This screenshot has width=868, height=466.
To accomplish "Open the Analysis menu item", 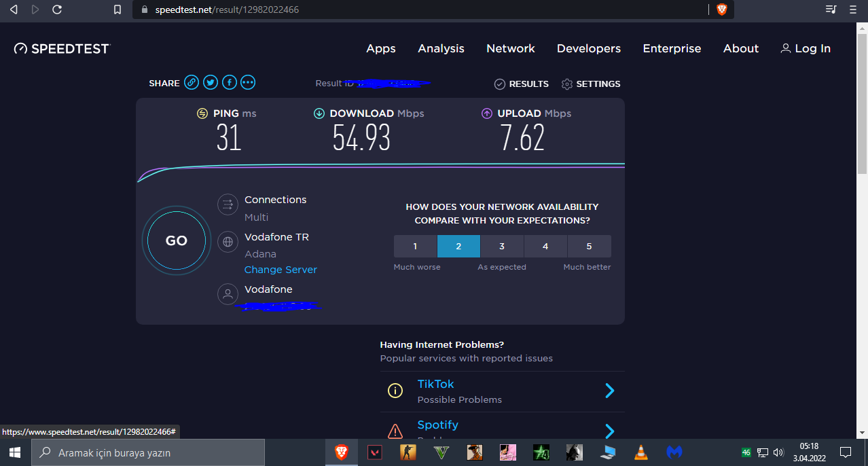I will pos(441,48).
